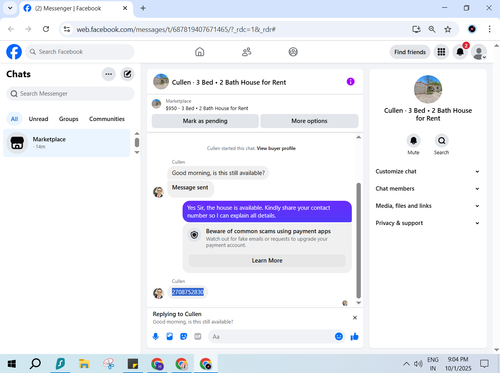Image resolution: width=500 pixels, height=373 pixels.
Task: Open chat options three-dots button
Action: (x=109, y=74)
